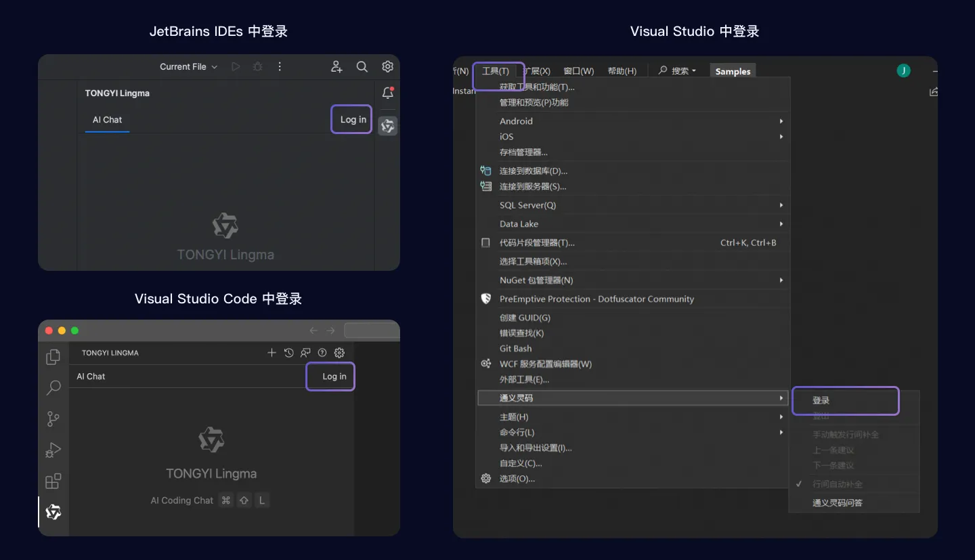975x560 pixels.
Task: Click the plus new chat icon in VS Code panel
Action: (x=272, y=353)
